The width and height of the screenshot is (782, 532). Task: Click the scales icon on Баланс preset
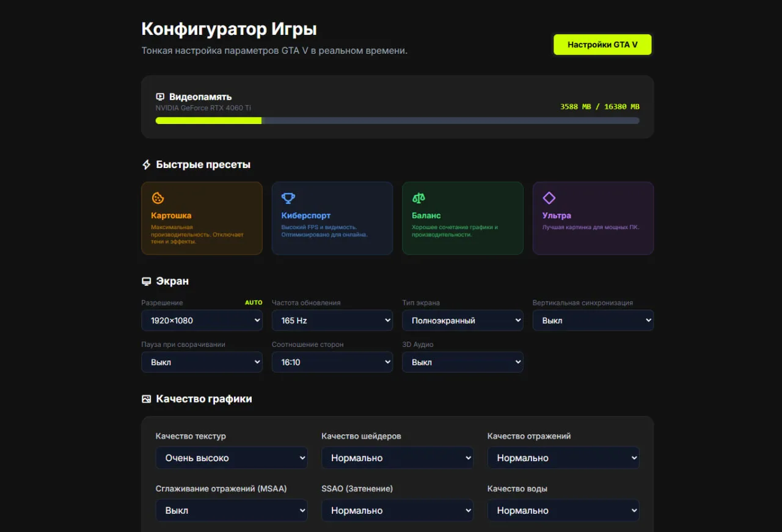[x=418, y=197]
